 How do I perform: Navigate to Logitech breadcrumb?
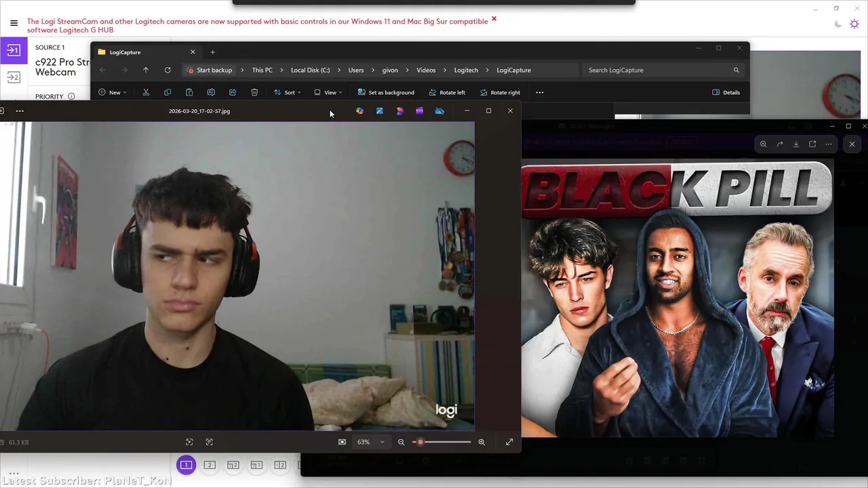[466, 70]
